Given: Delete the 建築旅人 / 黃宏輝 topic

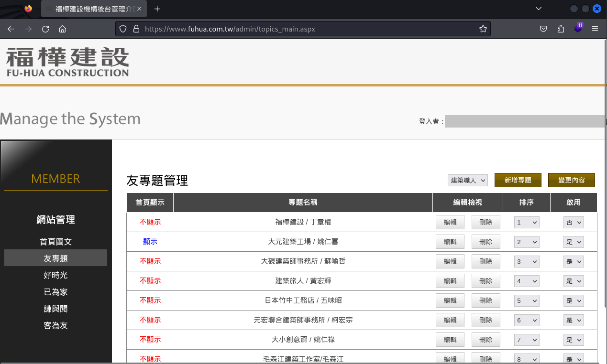Looking at the screenshot, I should pyautogui.click(x=486, y=281).
